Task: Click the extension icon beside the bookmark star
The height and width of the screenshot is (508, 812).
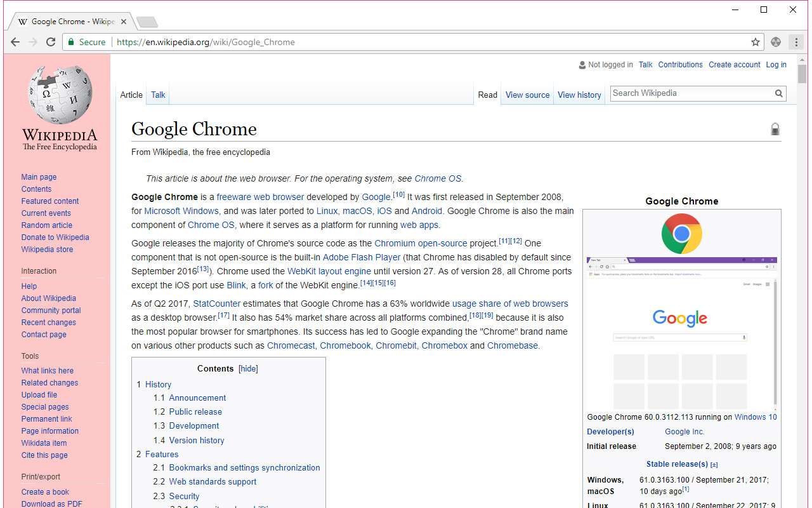Action: point(776,42)
